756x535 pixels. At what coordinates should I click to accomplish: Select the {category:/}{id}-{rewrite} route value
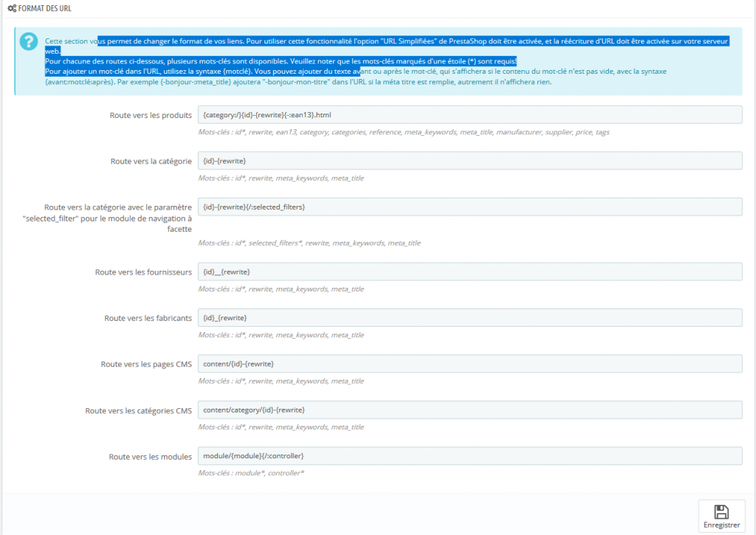click(x=264, y=114)
